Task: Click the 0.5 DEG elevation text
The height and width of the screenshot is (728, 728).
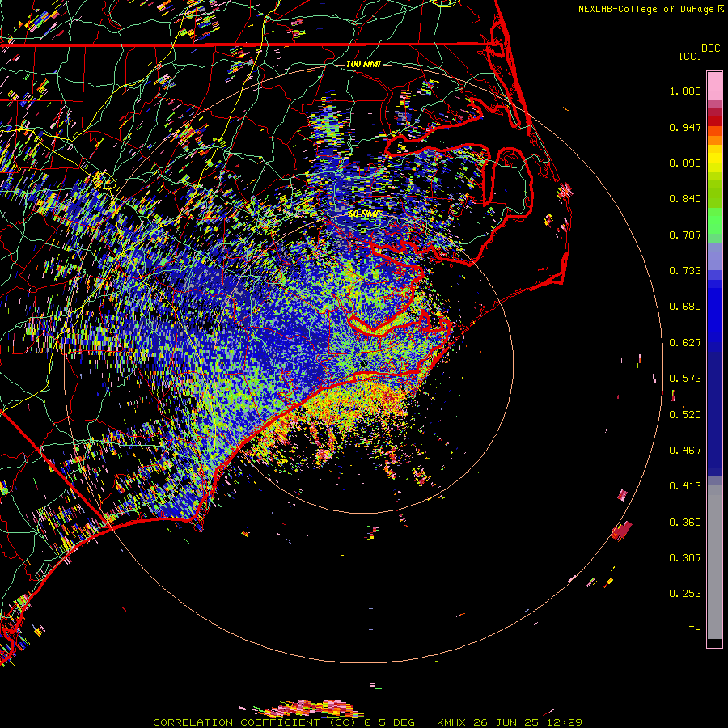Action: [x=389, y=722]
